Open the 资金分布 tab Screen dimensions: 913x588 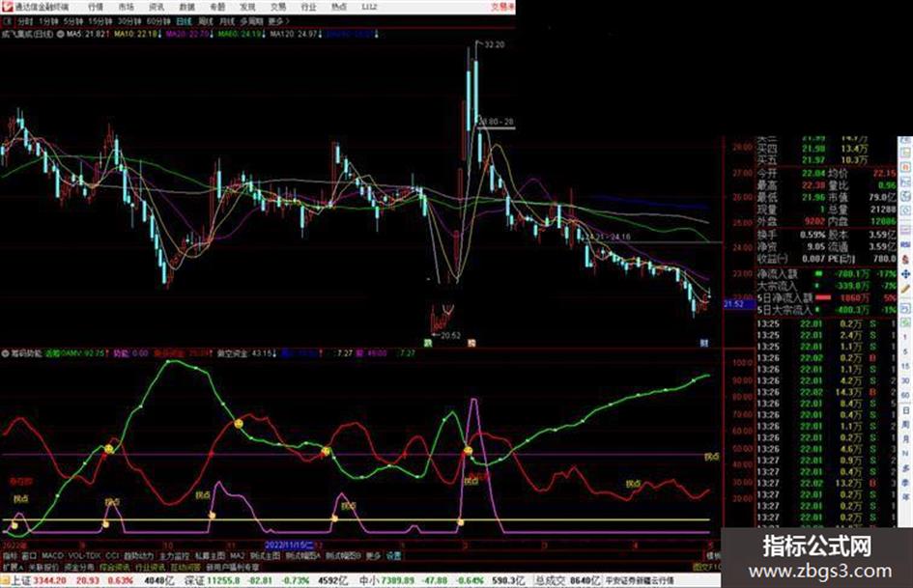click(x=79, y=567)
